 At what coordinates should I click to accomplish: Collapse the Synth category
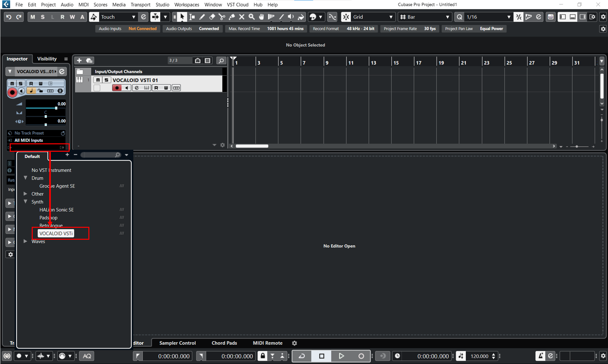click(26, 202)
